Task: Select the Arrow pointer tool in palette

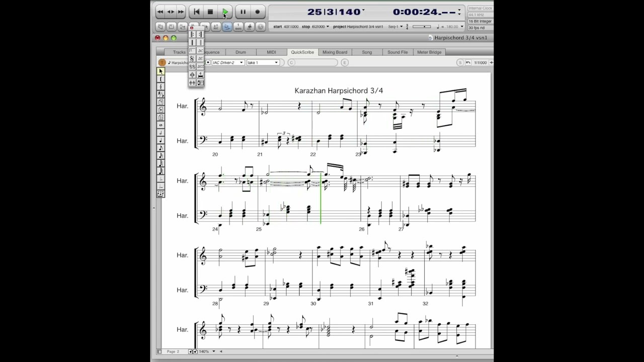Action: click(x=160, y=71)
